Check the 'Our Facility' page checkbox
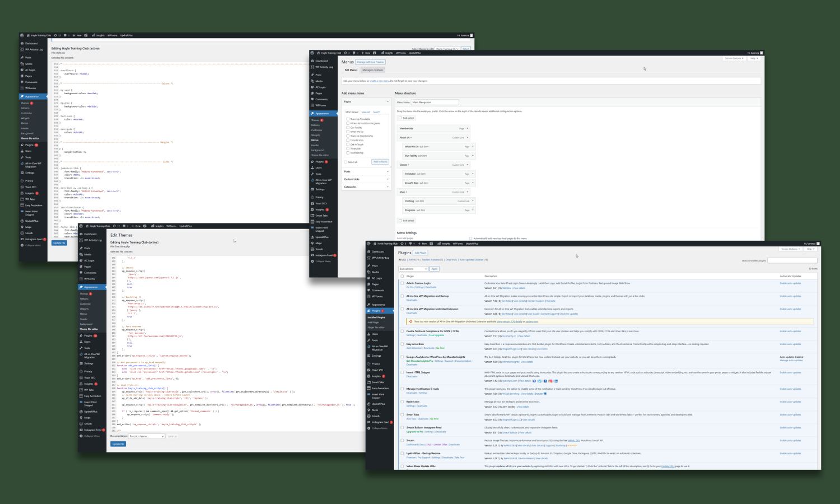Screen dimensions: 840x504 click(x=348, y=128)
